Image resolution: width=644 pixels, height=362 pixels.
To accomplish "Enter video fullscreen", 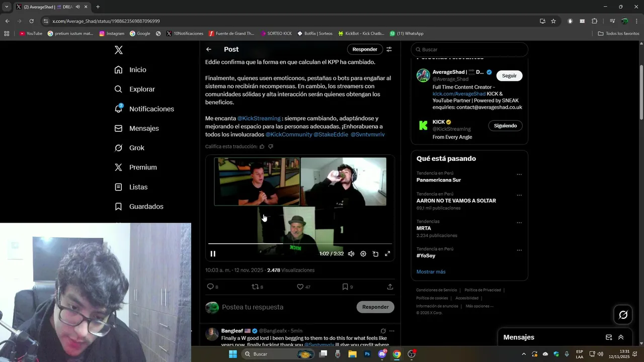I will [x=387, y=254].
